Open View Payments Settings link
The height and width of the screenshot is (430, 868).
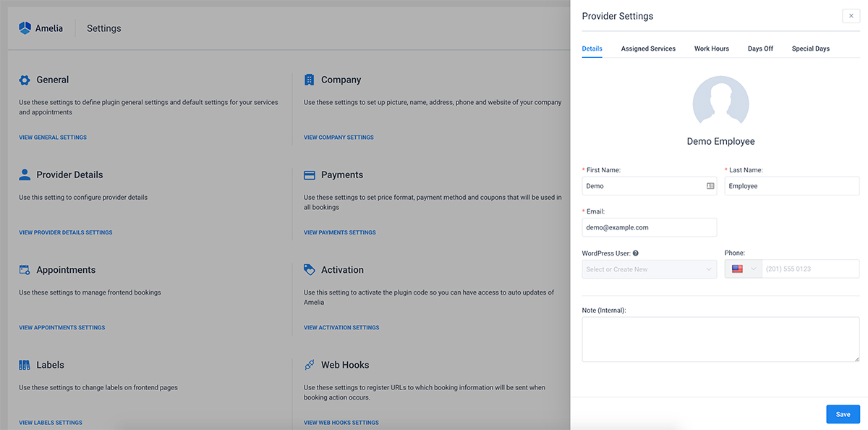(x=340, y=232)
